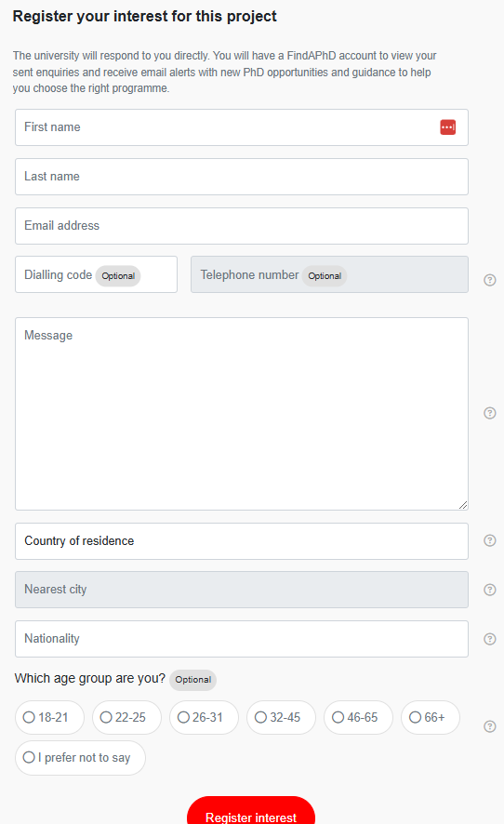Choose the 26-31 age option

coord(204,717)
